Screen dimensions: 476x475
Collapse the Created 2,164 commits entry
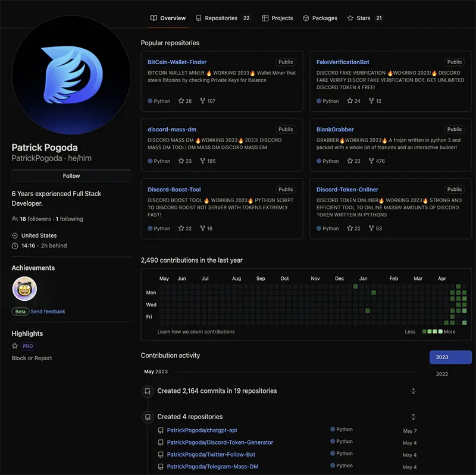coord(413,391)
